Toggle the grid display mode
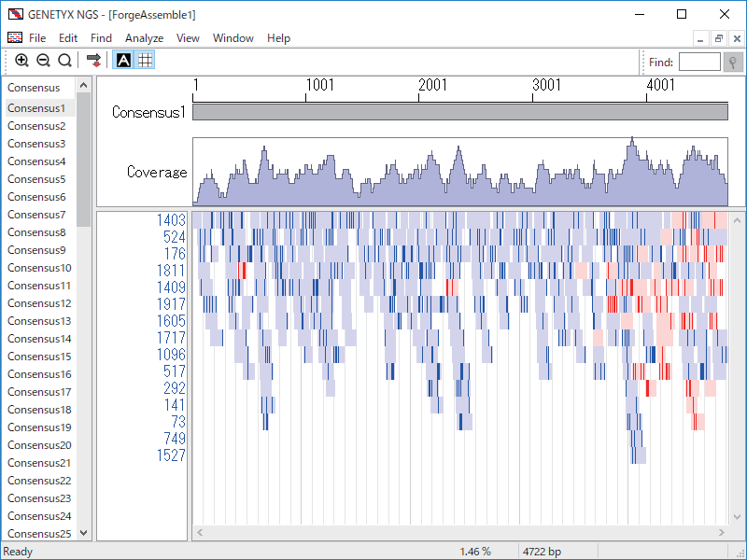Screen dimensions: 747x560 tap(145, 61)
